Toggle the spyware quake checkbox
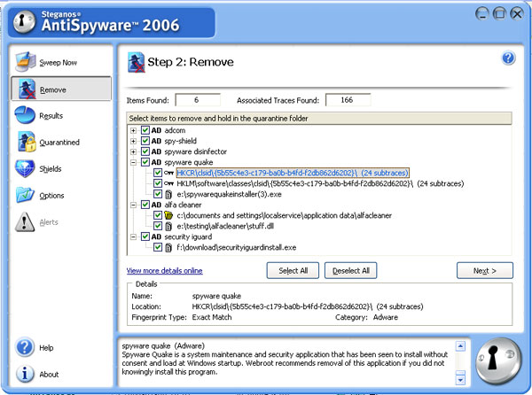Image resolution: width=532 pixels, height=395 pixels. click(x=145, y=162)
